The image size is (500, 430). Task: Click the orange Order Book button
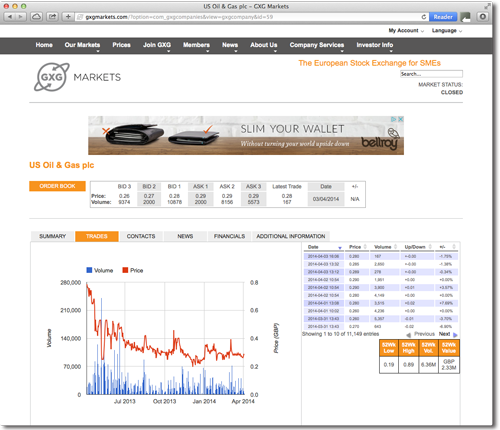57,186
